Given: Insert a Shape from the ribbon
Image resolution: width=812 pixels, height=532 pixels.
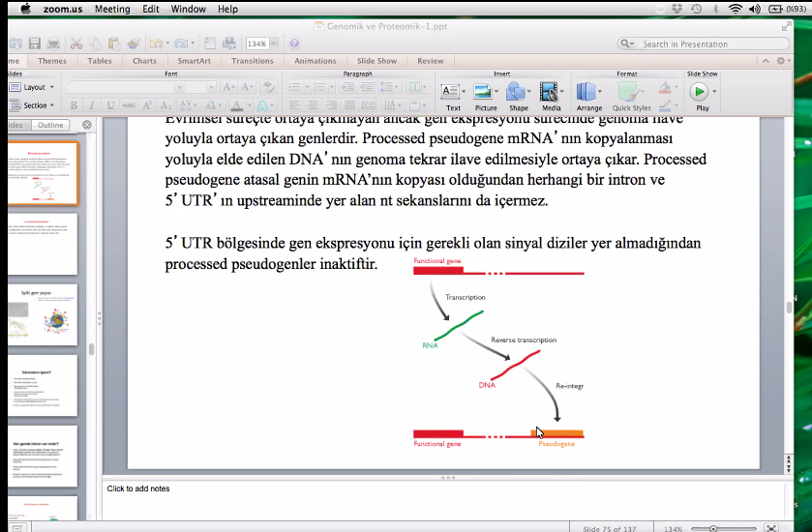Looking at the screenshot, I should 518,95.
